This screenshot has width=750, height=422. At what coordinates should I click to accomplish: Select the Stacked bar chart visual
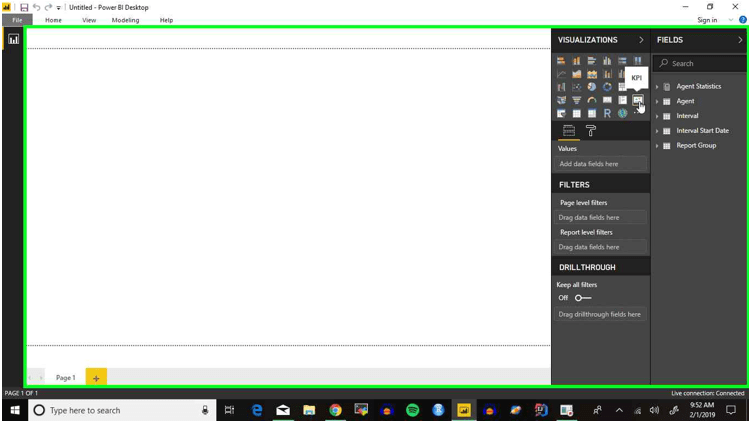click(x=561, y=61)
